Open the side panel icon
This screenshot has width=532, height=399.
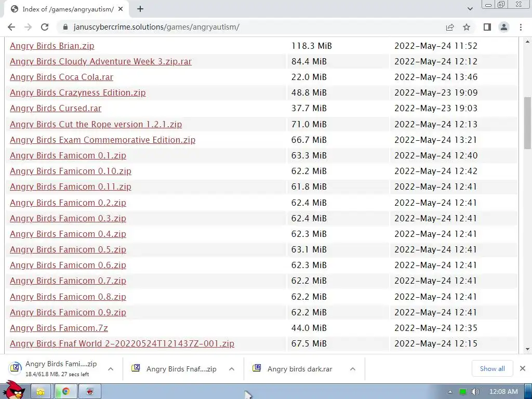pyautogui.click(x=487, y=27)
